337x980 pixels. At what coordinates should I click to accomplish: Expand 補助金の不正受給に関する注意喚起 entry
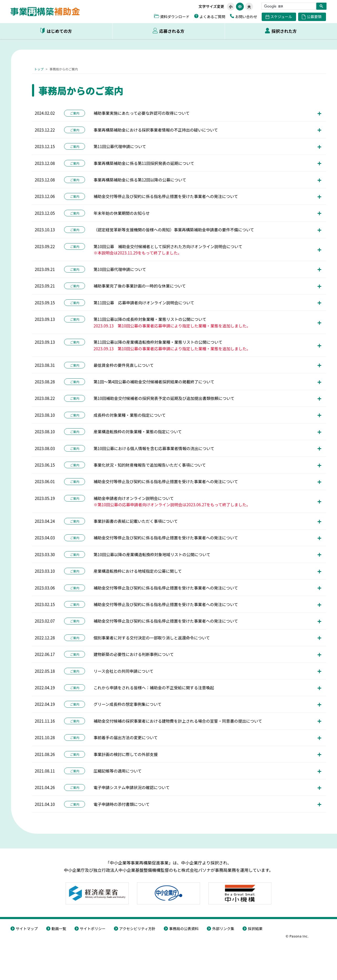tap(319, 688)
